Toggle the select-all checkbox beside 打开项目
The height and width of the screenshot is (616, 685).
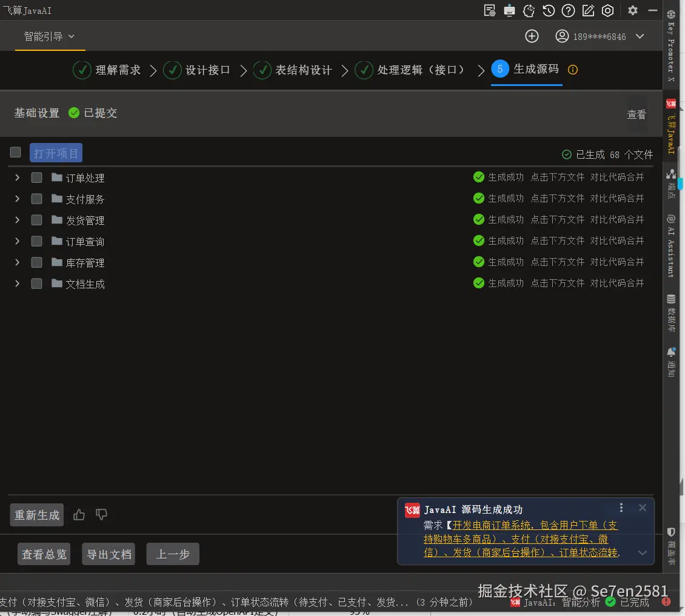pyautogui.click(x=15, y=152)
